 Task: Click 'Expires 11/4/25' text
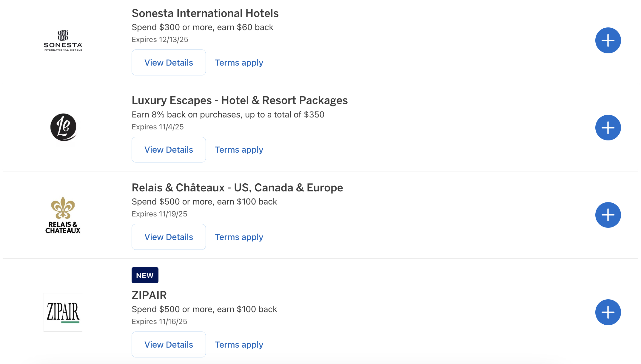(x=158, y=127)
